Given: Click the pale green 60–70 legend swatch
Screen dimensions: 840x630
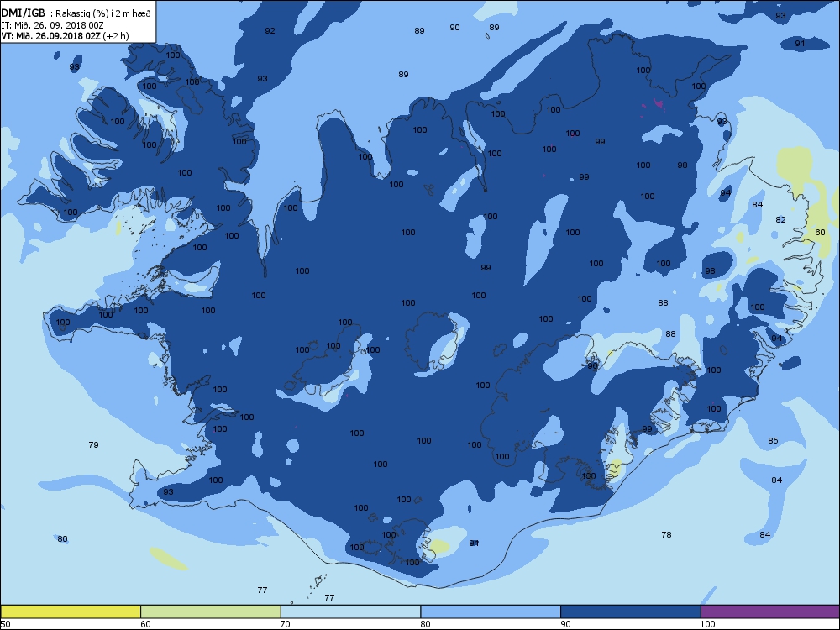Looking at the screenshot, I should (x=211, y=612).
